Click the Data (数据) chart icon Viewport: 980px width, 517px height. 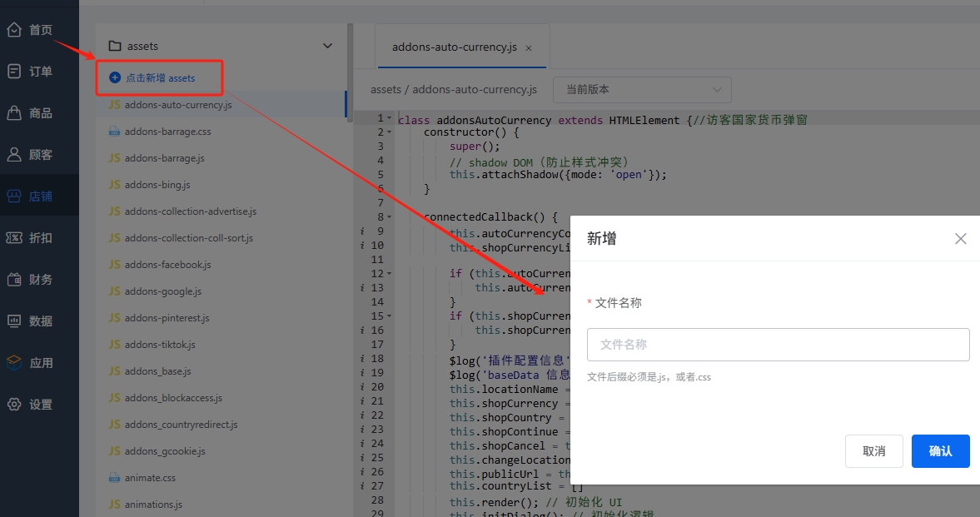[14, 321]
